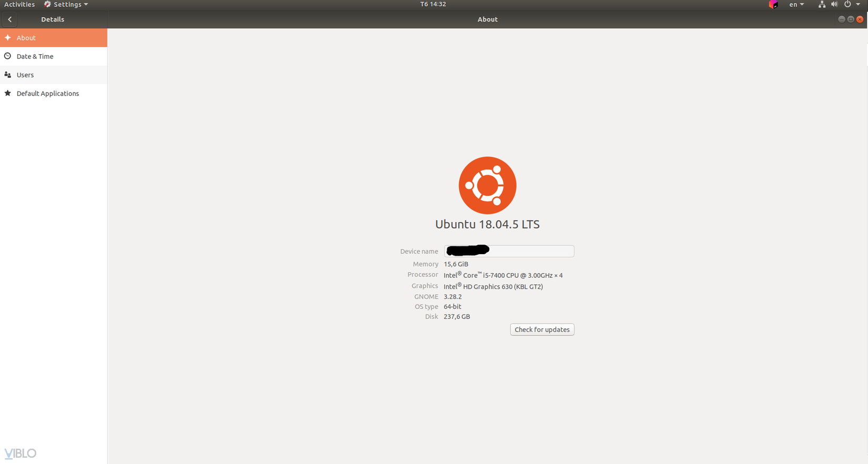The height and width of the screenshot is (464, 868).
Task: Click the Disk label
Action: coord(431,317)
